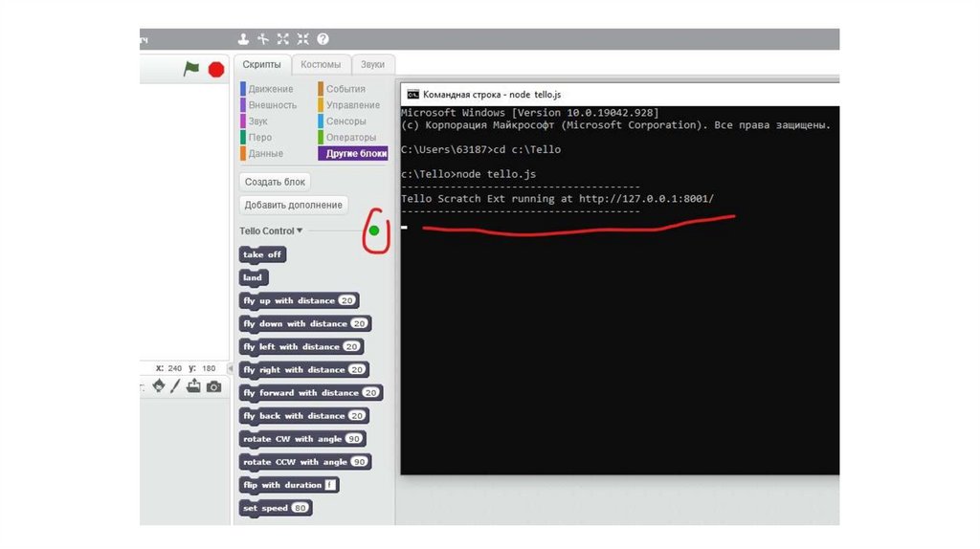Edit the rotate CCW angle value 90
The height and width of the screenshot is (549, 980).
[359, 462]
